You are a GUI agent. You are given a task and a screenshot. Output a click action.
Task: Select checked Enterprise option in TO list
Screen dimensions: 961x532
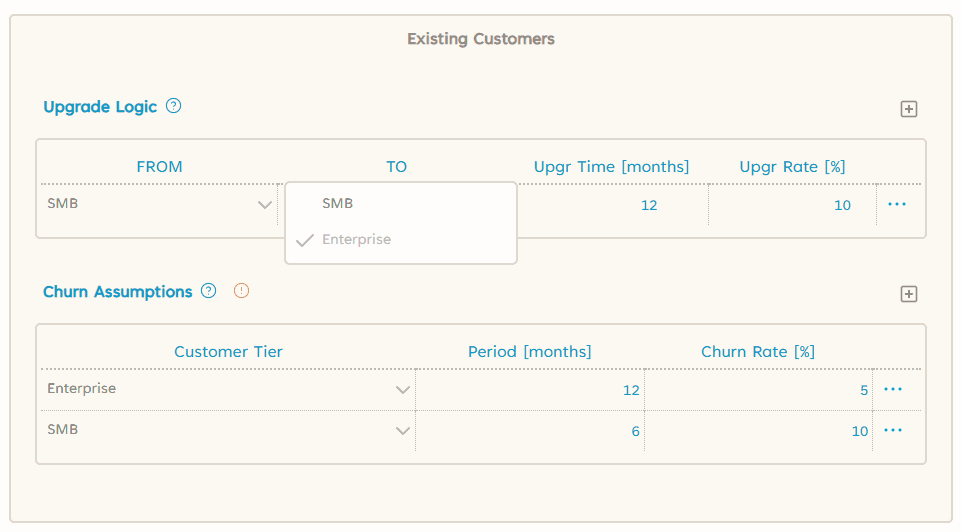click(356, 240)
